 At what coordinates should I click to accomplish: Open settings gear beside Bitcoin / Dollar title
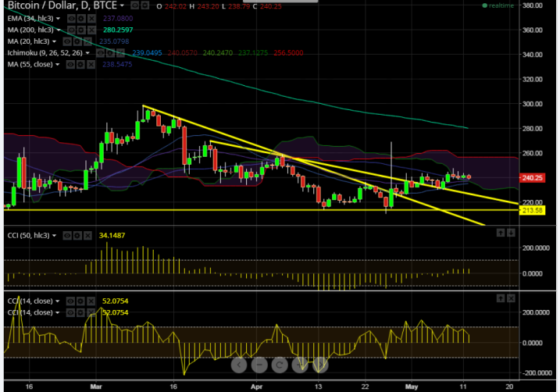[x=144, y=5]
